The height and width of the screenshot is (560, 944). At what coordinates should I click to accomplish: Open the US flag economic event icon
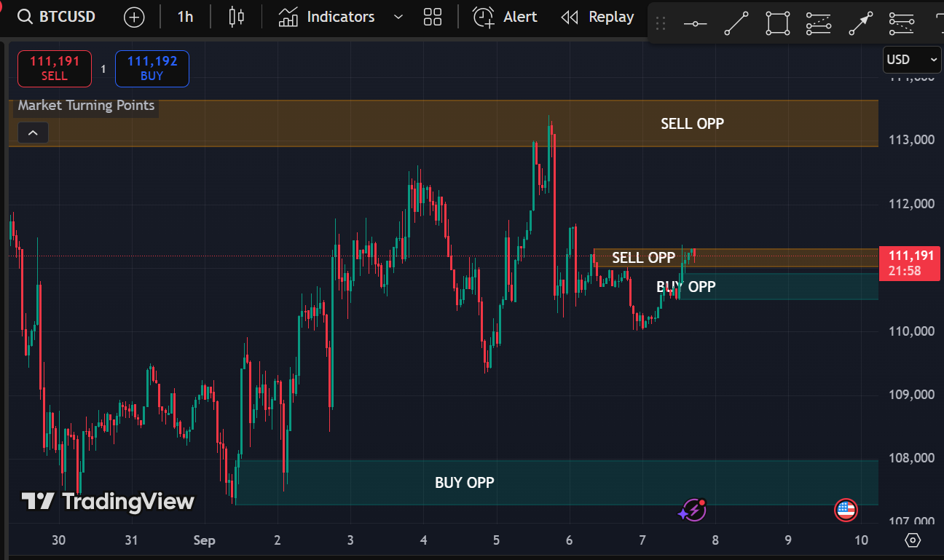click(845, 510)
